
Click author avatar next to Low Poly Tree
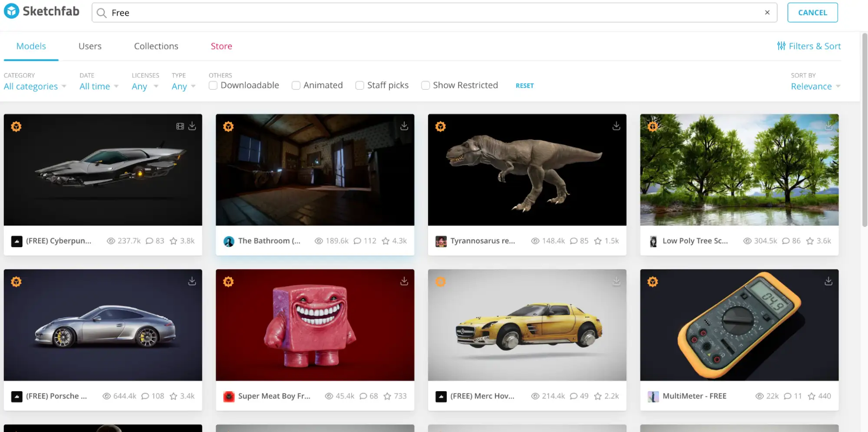point(653,241)
